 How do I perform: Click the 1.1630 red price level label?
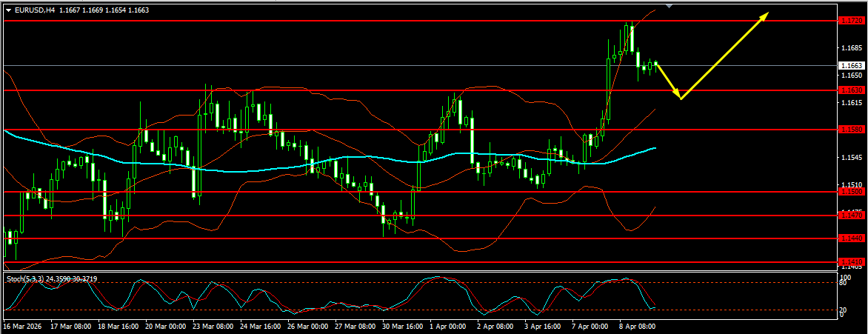point(851,90)
